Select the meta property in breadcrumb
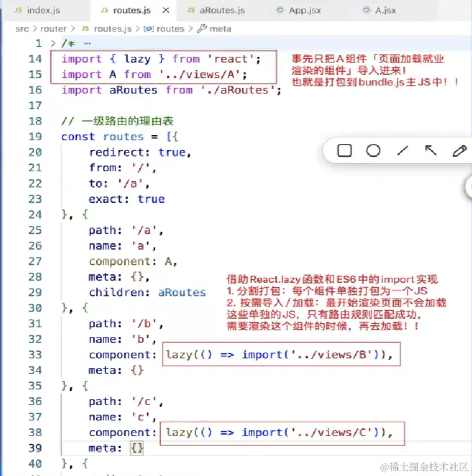 click(221, 29)
